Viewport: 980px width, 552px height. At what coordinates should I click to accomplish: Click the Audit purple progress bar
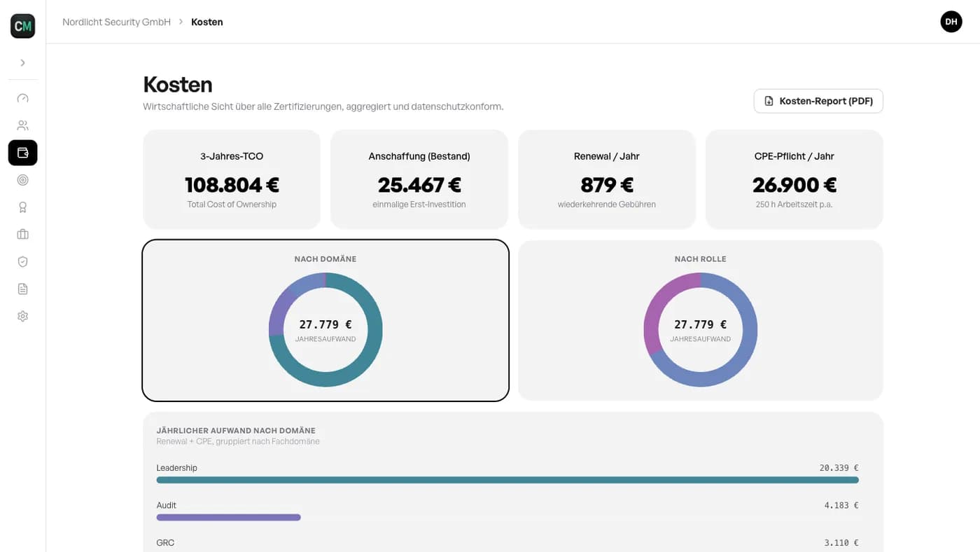pyautogui.click(x=228, y=518)
